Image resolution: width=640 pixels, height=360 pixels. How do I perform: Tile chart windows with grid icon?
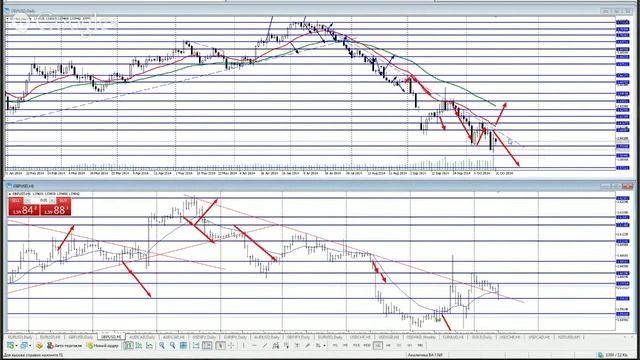[183, 346]
